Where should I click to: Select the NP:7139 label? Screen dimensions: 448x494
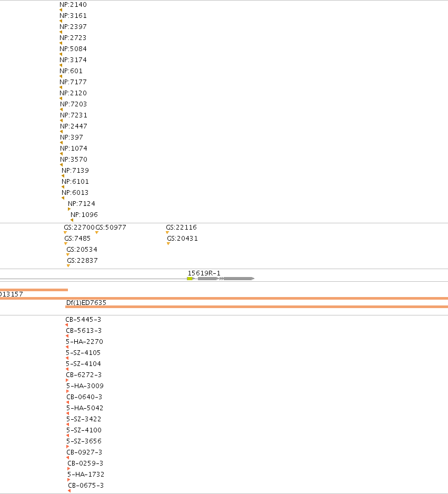75,170
